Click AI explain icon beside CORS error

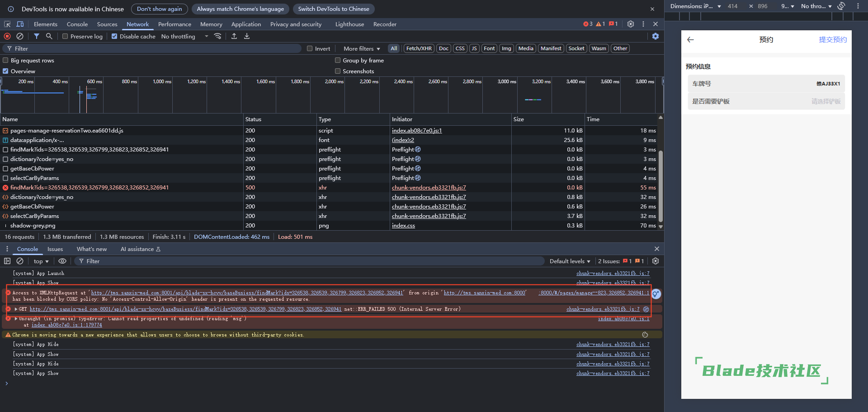tap(656, 294)
